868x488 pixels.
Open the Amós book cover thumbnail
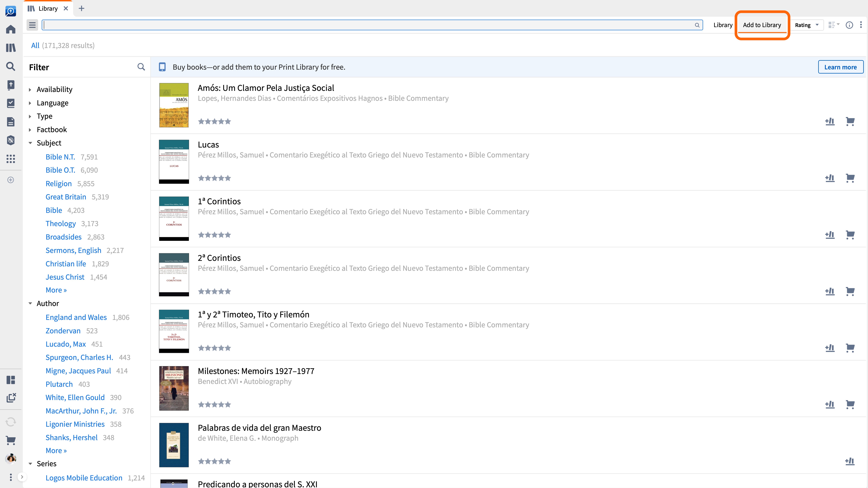[174, 105]
